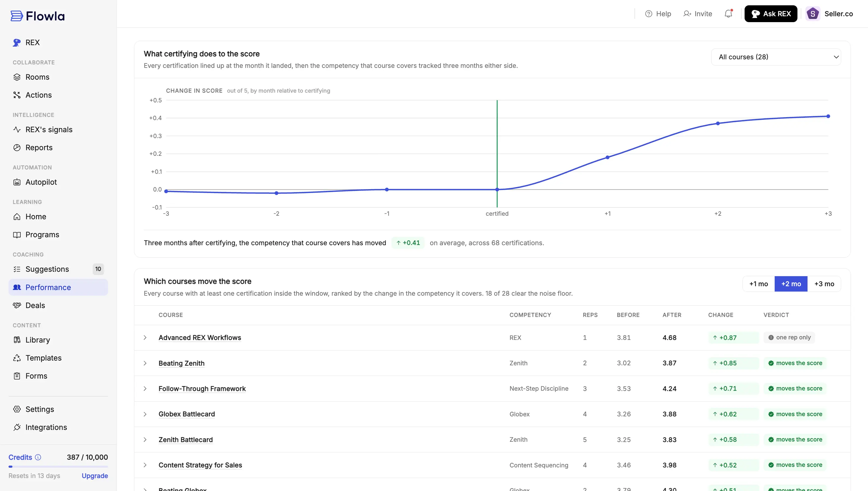Click the chart point at month +3
Screen dimensions: 868x491
pos(828,116)
